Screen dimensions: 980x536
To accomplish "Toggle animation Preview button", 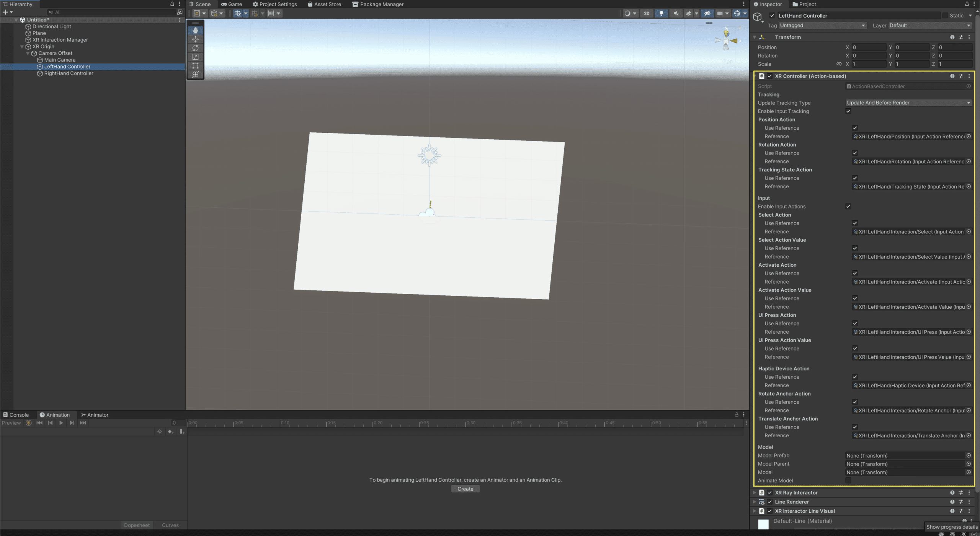I will (11, 423).
